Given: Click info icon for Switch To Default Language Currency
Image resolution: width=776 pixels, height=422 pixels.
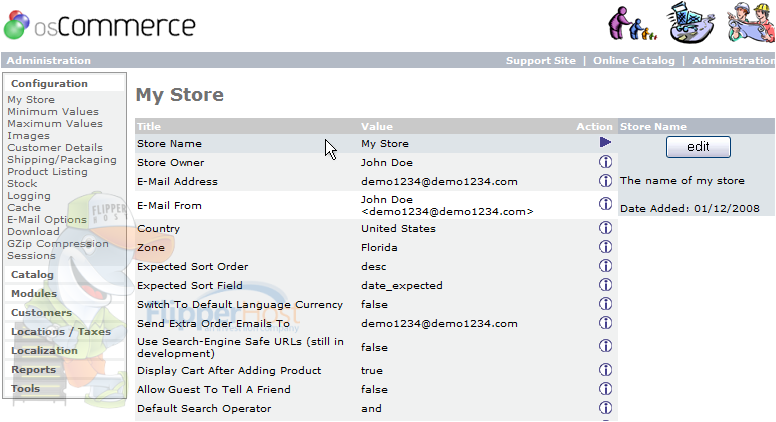Looking at the screenshot, I should pyautogui.click(x=605, y=304).
